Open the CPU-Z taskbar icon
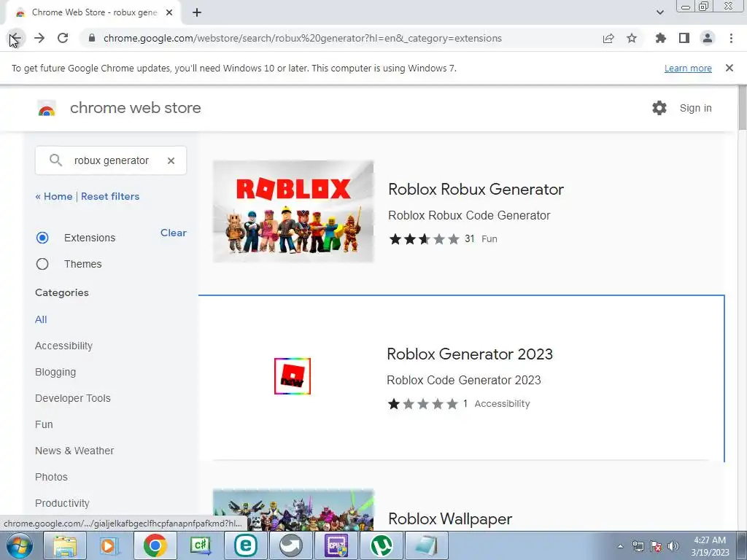This screenshot has height=560, width=747. click(x=336, y=545)
